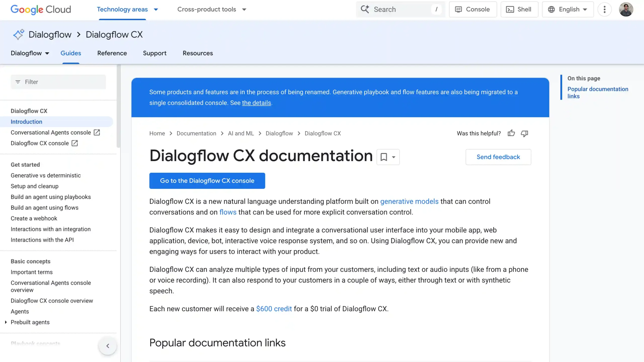Open the Cross-product tools dropdown
The height and width of the screenshot is (362, 644).
point(244,9)
